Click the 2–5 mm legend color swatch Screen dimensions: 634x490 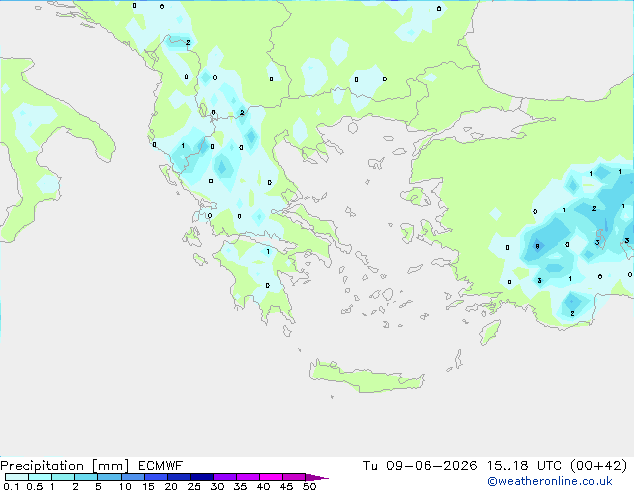point(86,477)
